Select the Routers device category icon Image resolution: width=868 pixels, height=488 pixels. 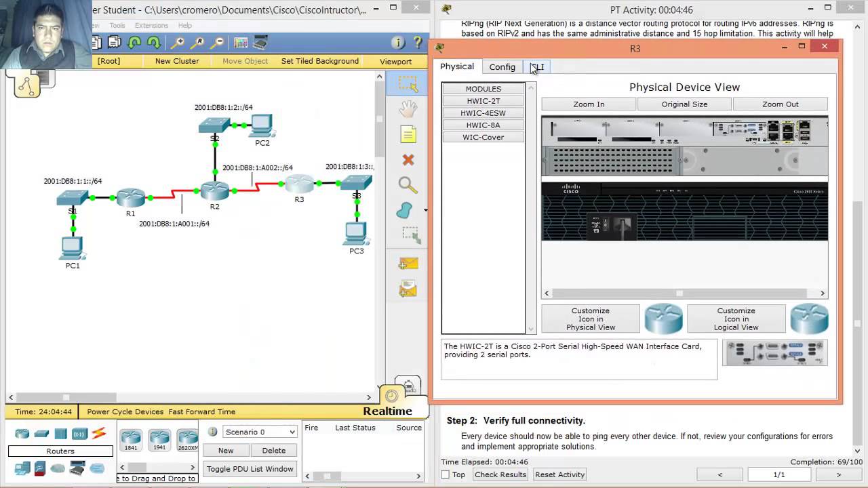tap(22, 434)
